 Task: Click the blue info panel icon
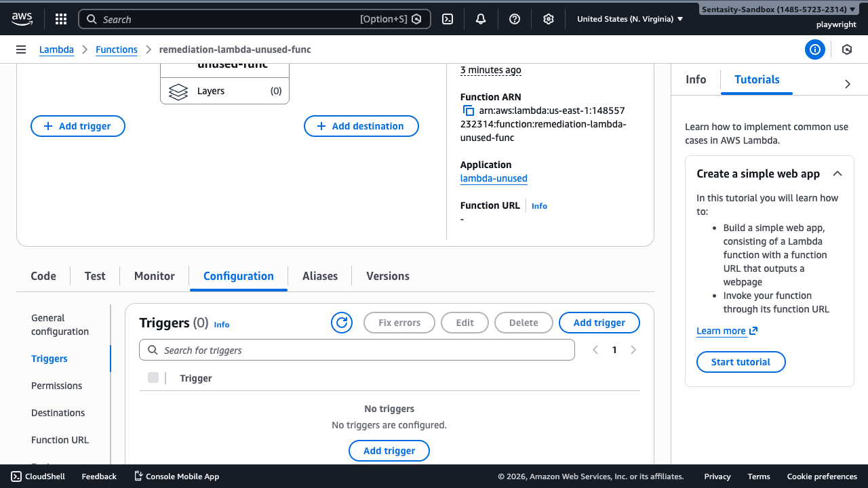(x=814, y=49)
